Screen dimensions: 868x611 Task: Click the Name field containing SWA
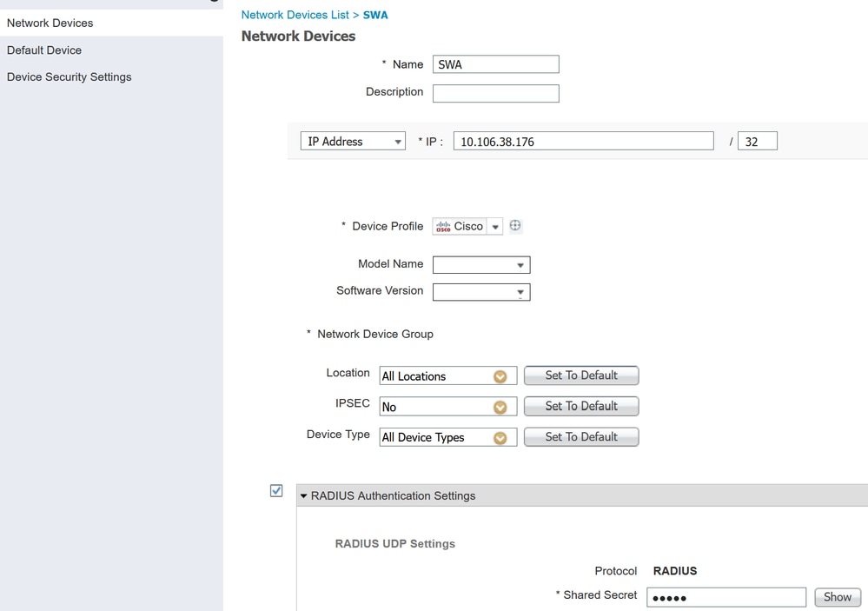click(x=495, y=64)
